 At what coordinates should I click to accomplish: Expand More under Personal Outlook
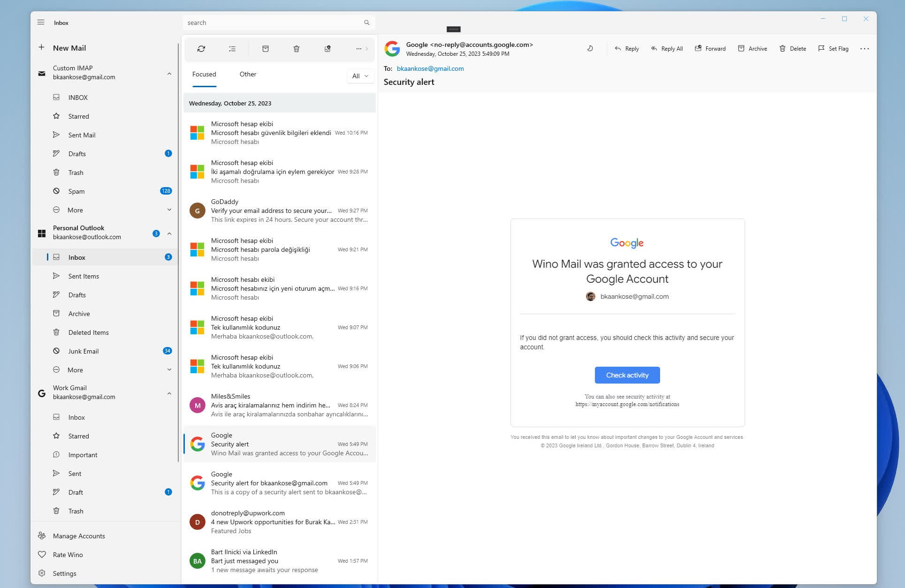[x=169, y=369]
